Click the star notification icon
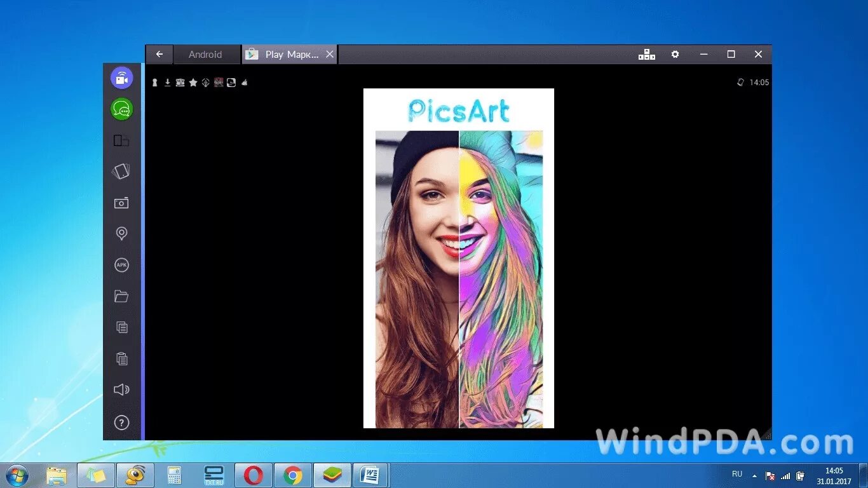This screenshot has height=488, width=868. [x=193, y=83]
